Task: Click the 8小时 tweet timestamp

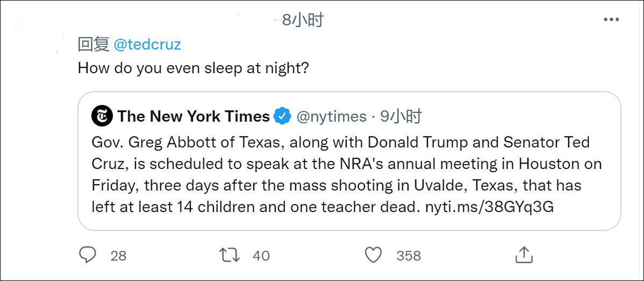Action: [303, 20]
